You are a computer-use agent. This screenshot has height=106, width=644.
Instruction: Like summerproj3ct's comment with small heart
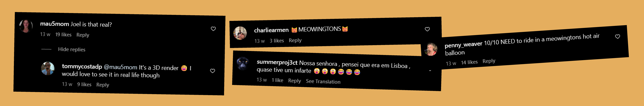coord(430,71)
